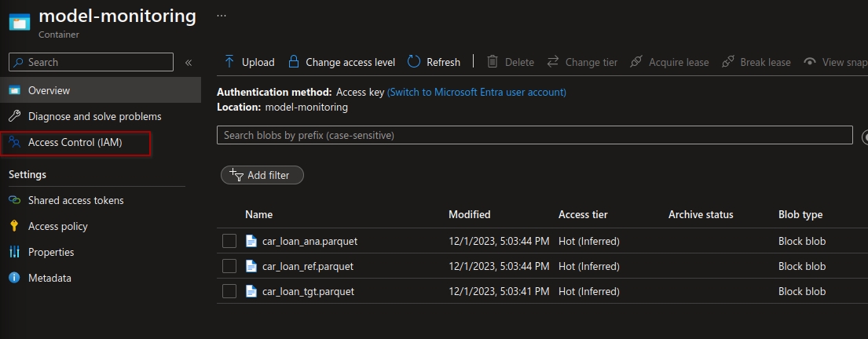This screenshot has width=868, height=339.
Task: Check the car_loan_ana.parquet checkbox
Action: [x=229, y=241]
